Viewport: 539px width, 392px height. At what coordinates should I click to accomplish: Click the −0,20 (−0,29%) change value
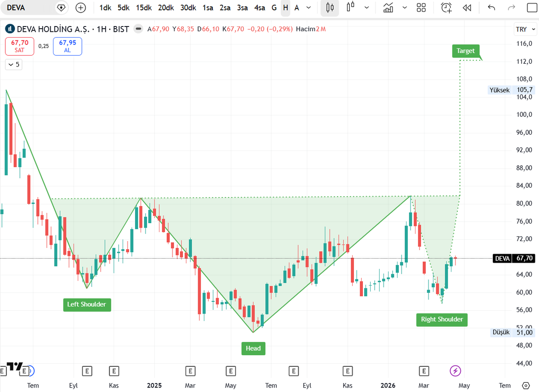point(269,29)
